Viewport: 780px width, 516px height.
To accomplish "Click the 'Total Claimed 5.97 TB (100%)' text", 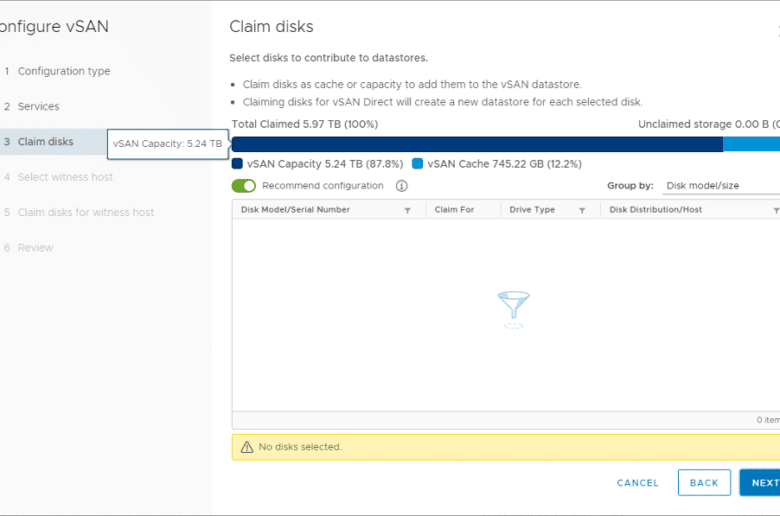I will click(x=304, y=124).
